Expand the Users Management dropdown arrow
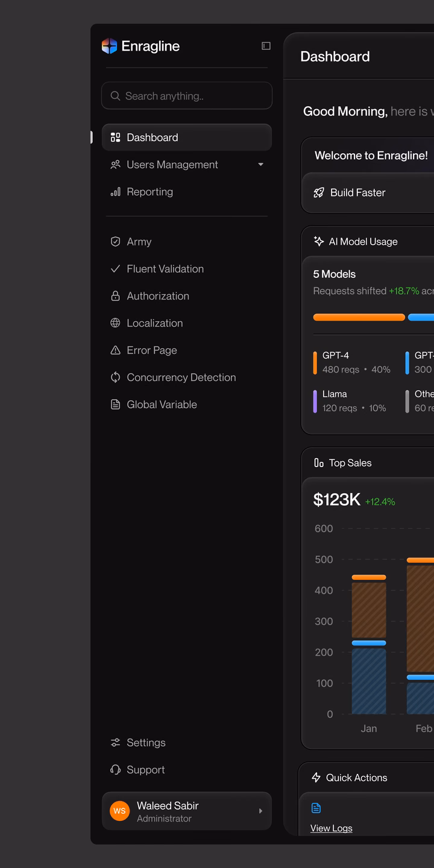Screen dimensions: 434x868 pos(260,165)
